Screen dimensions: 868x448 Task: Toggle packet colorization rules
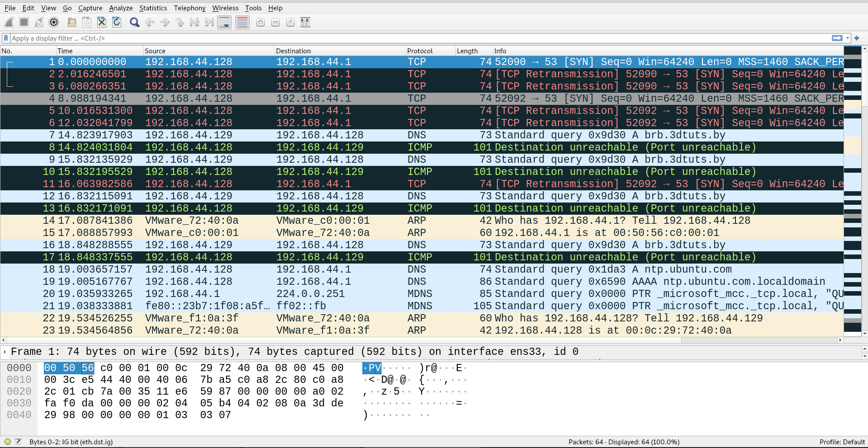[242, 22]
